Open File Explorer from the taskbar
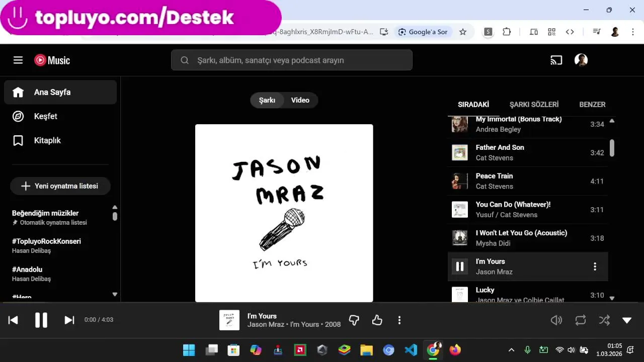 click(367, 350)
